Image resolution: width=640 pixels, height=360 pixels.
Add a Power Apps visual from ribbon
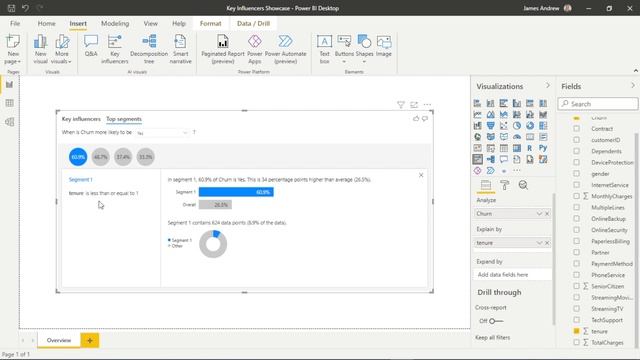(255, 49)
